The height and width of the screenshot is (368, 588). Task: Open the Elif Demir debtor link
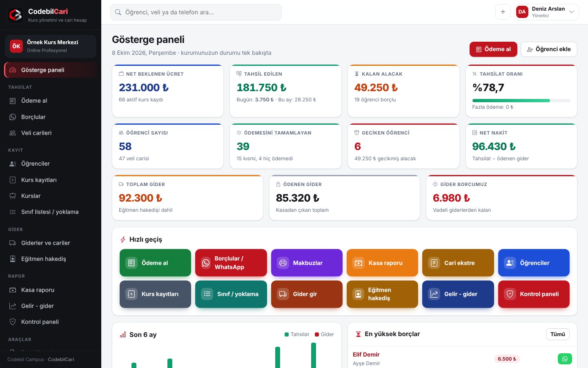click(366, 355)
